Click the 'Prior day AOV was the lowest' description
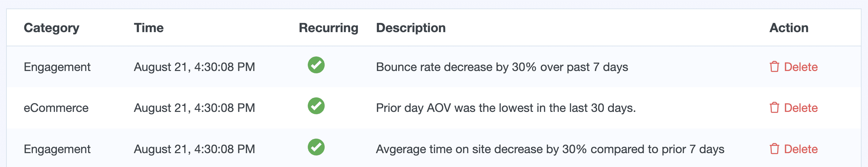Viewport: 868px width, 167px height. [506, 108]
